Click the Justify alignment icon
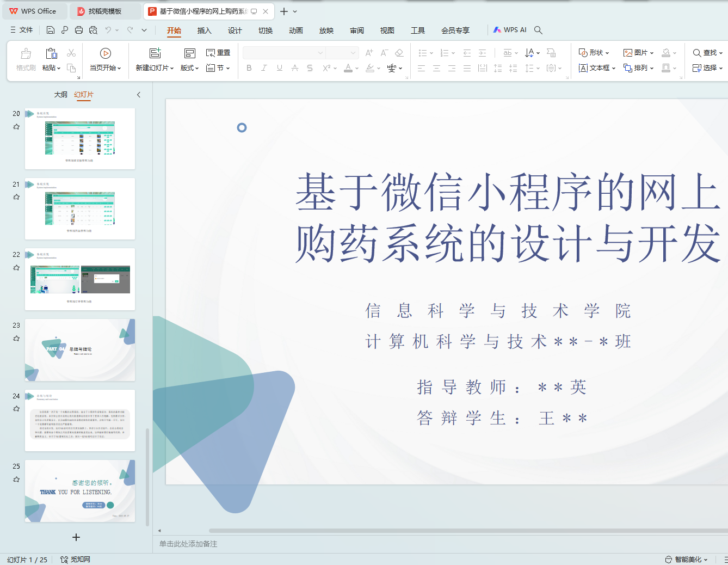 pos(467,68)
